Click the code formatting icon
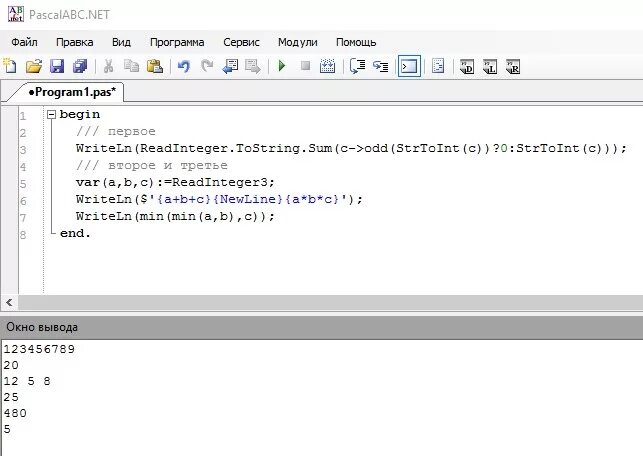Screen dimensions: 643x456 [x=438, y=66]
